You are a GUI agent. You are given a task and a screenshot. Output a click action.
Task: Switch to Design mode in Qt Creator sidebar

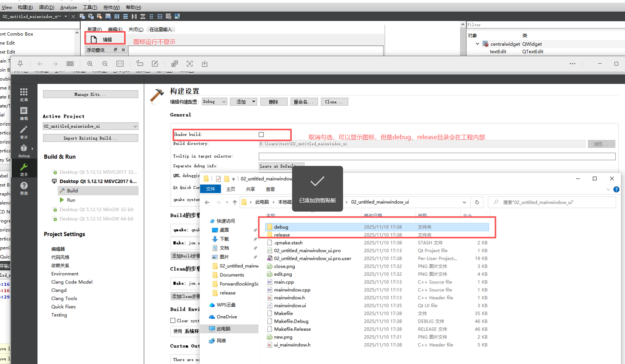tap(24, 132)
